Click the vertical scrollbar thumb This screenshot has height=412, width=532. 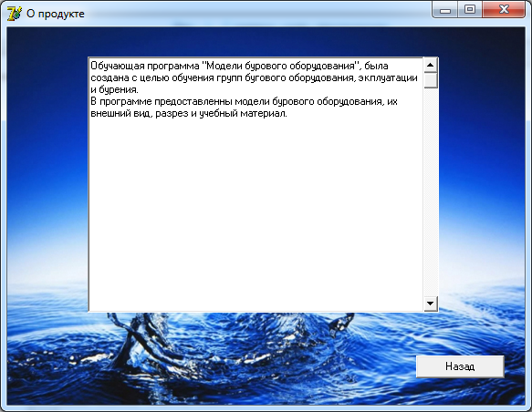[x=431, y=80]
